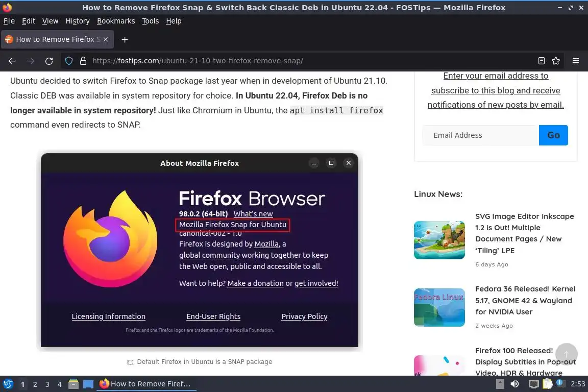588x392 pixels.
Task: Open the Help menu
Action: (174, 21)
